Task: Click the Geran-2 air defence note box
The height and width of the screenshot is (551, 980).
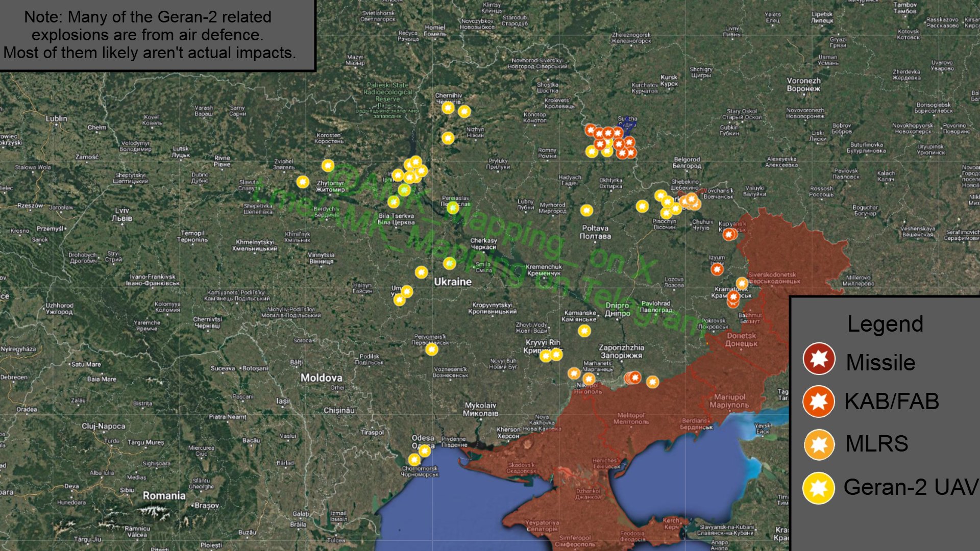Action: [153, 35]
